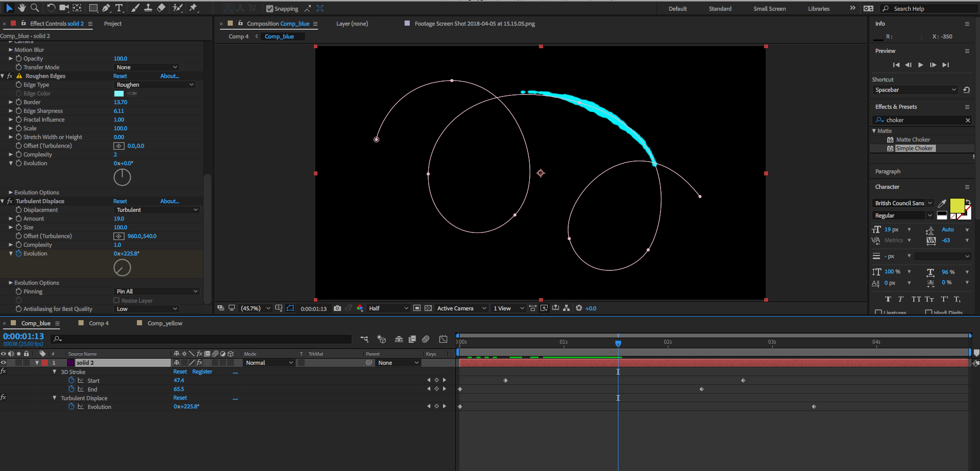Screen dimensions: 980x471
Task: Enable Motion Blur for timeline layers
Action: point(426,339)
